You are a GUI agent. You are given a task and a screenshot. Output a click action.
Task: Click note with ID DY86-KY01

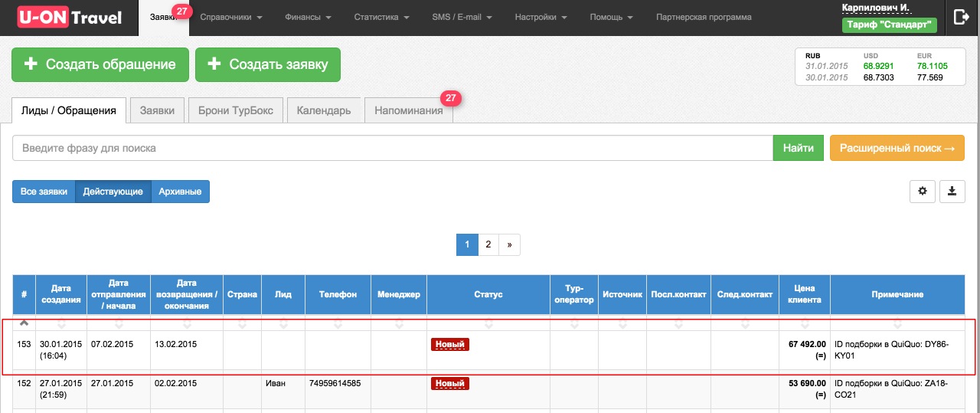pyautogui.click(x=892, y=350)
